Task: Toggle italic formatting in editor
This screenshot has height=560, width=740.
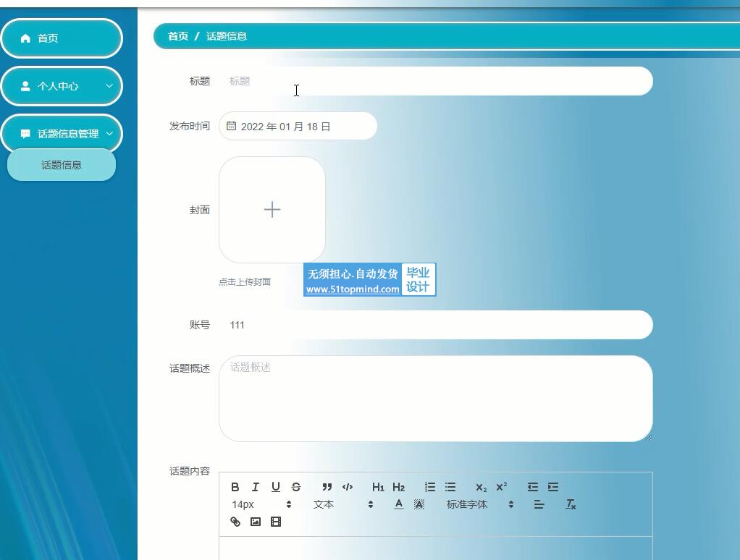Action: [256, 487]
